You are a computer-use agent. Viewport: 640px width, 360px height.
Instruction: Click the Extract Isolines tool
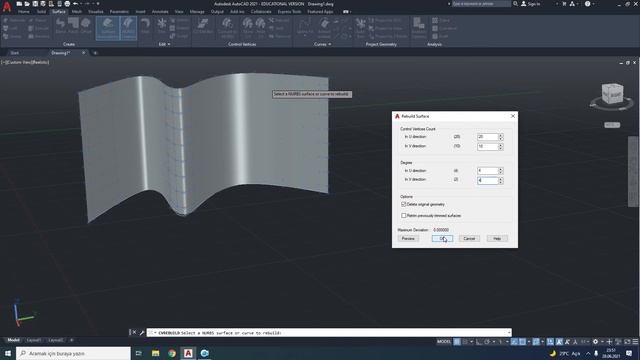coord(324,28)
